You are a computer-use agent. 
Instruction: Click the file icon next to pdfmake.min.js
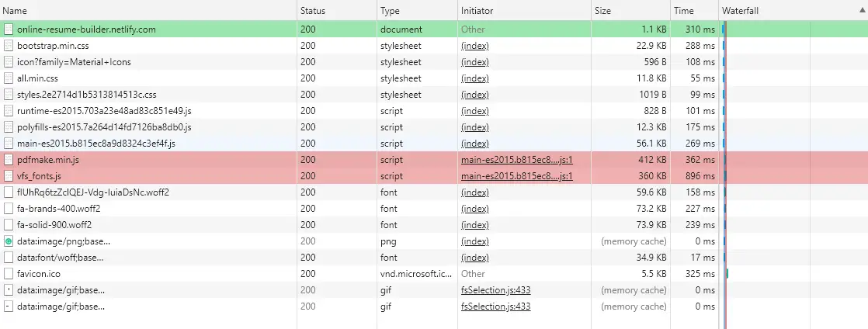point(9,160)
